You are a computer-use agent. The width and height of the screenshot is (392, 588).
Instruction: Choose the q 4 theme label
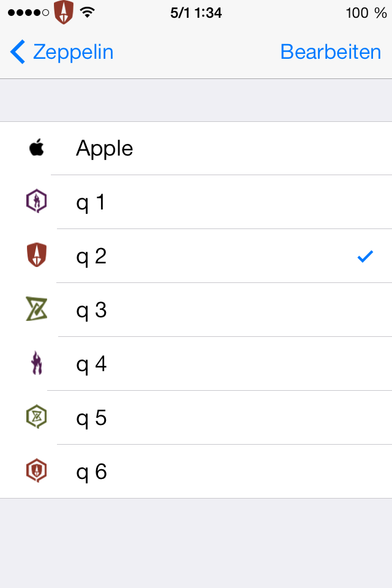[x=91, y=365]
